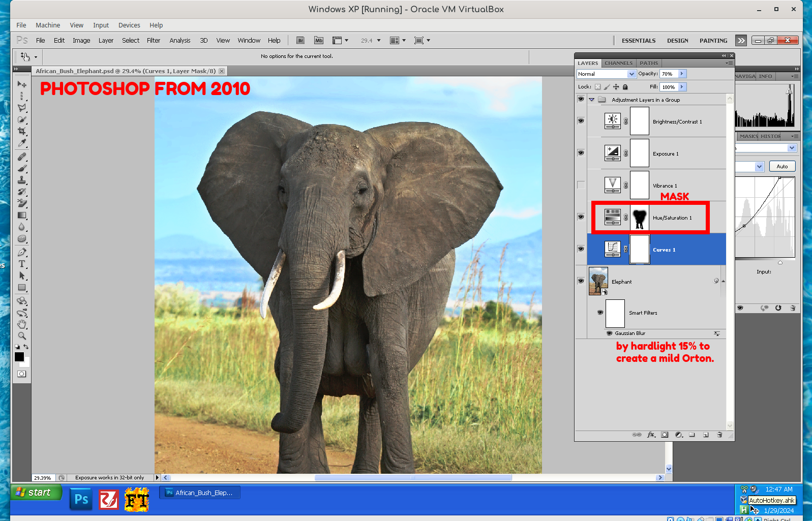The width and height of the screenshot is (812, 521).
Task: Open the Filter menu
Action: [x=153, y=40]
